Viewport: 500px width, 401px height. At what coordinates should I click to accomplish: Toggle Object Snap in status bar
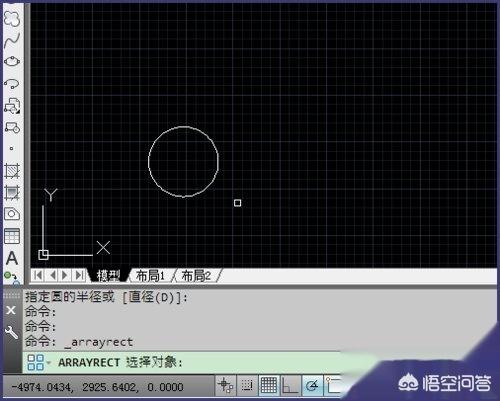point(333,385)
